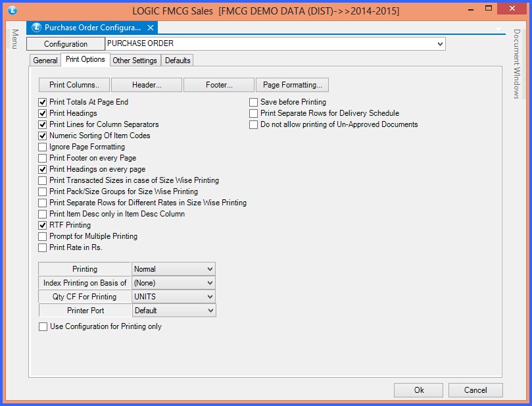Toggle Print Lines for Column Separators
The height and width of the screenshot is (406, 532).
coord(42,124)
